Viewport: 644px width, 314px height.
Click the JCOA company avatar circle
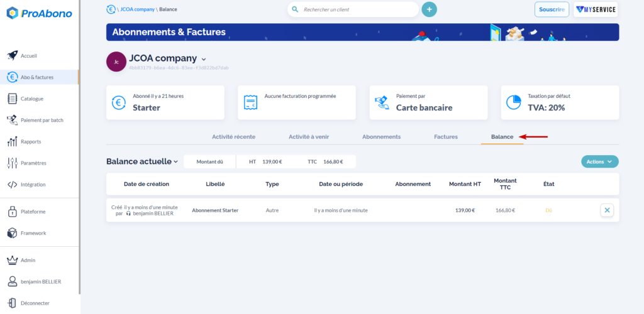(116, 62)
